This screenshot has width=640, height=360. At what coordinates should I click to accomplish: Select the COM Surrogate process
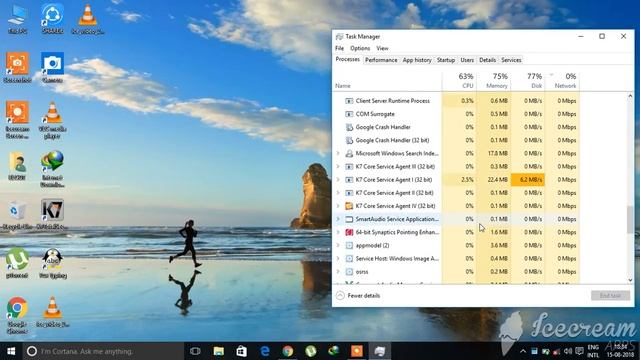coord(457,114)
